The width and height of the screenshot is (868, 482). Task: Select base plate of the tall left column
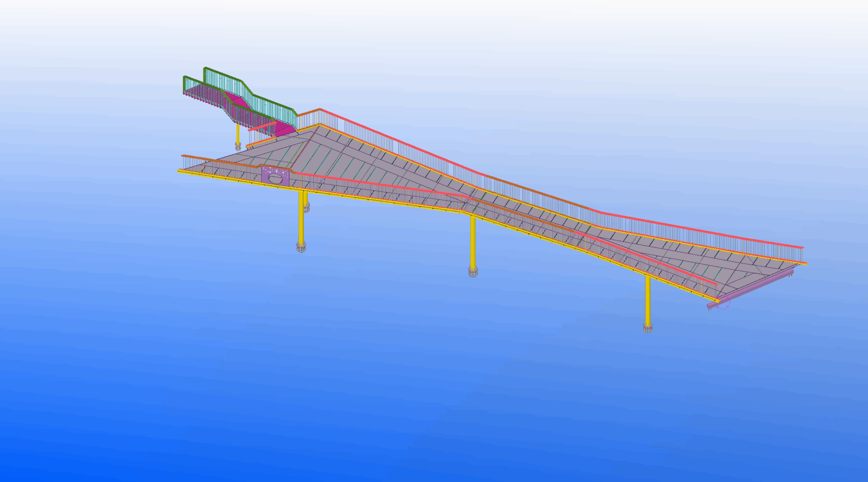tap(301, 247)
